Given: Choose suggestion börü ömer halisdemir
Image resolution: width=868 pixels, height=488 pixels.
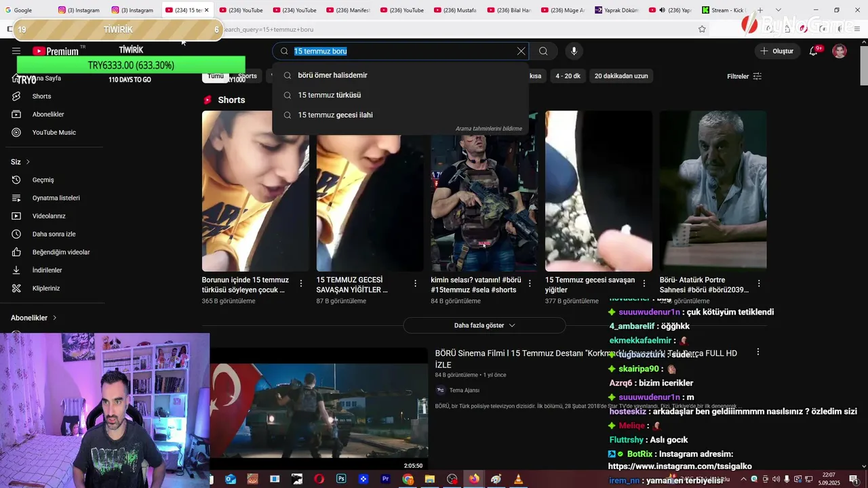Looking at the screenshot, I should [x=400, y=75].
